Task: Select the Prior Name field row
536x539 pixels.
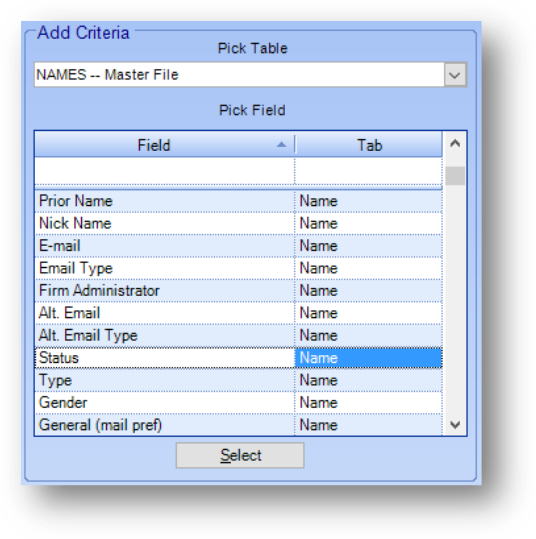Action: [x=238, y=201]
